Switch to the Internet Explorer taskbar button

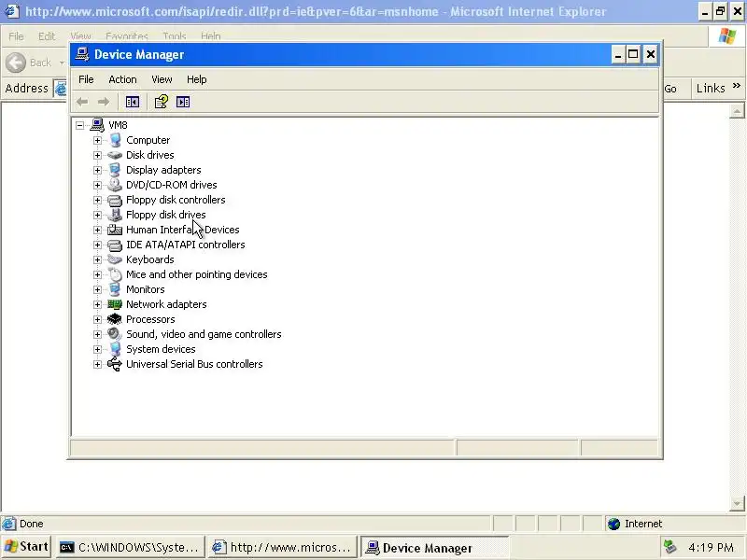pyautogui.click(x=282, y=547)
